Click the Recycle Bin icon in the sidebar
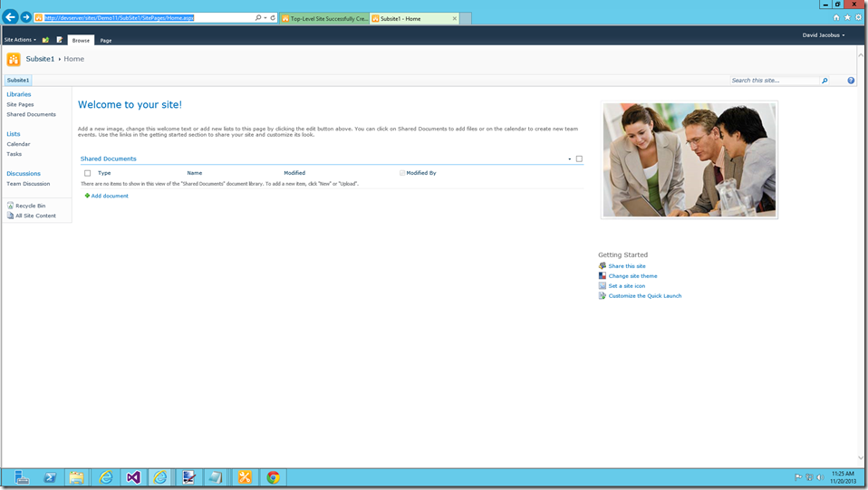Viewport: 868px width, 490px height. click(x=10, y=206)
